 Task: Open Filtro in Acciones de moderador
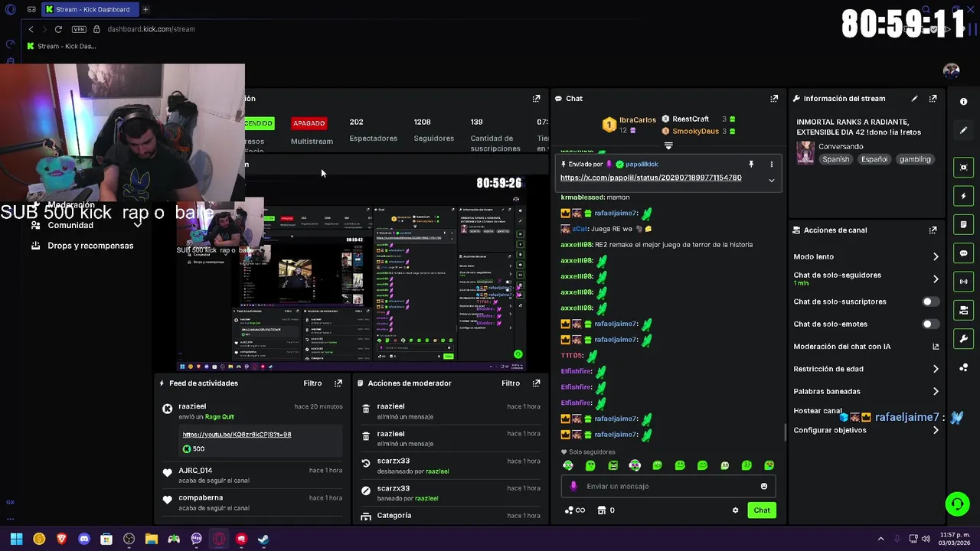click(511, 383)
